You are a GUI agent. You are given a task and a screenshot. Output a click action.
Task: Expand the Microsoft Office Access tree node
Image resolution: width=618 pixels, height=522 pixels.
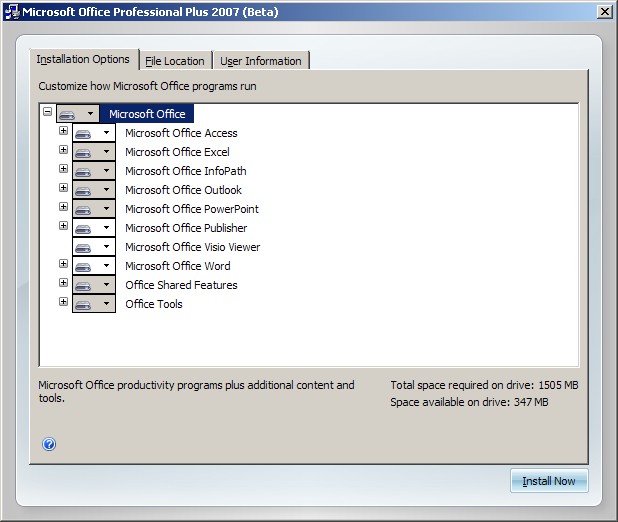(63, 132)
